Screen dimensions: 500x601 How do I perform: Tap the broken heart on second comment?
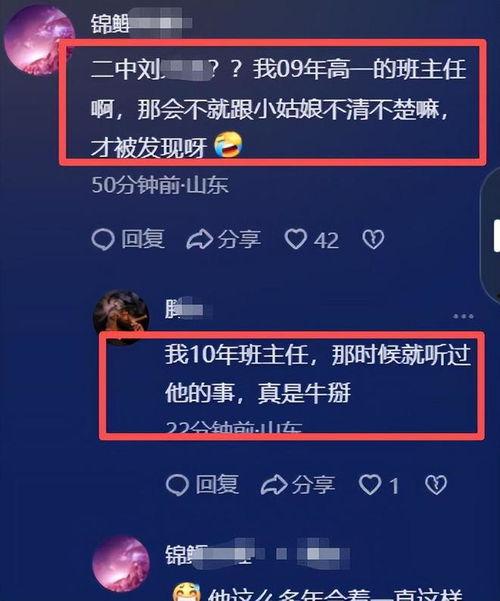[x=436, y=485]
